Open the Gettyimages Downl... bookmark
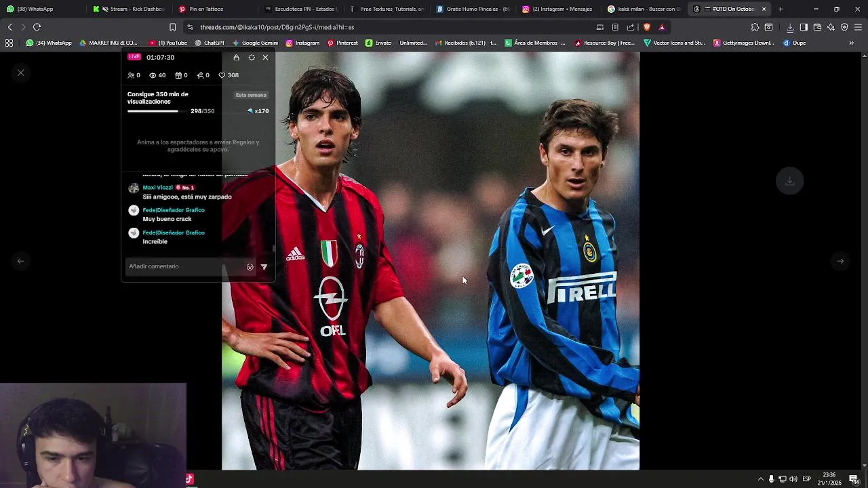Image resolution: width=868 pixels, height=488 pixels. coord(743,43)
